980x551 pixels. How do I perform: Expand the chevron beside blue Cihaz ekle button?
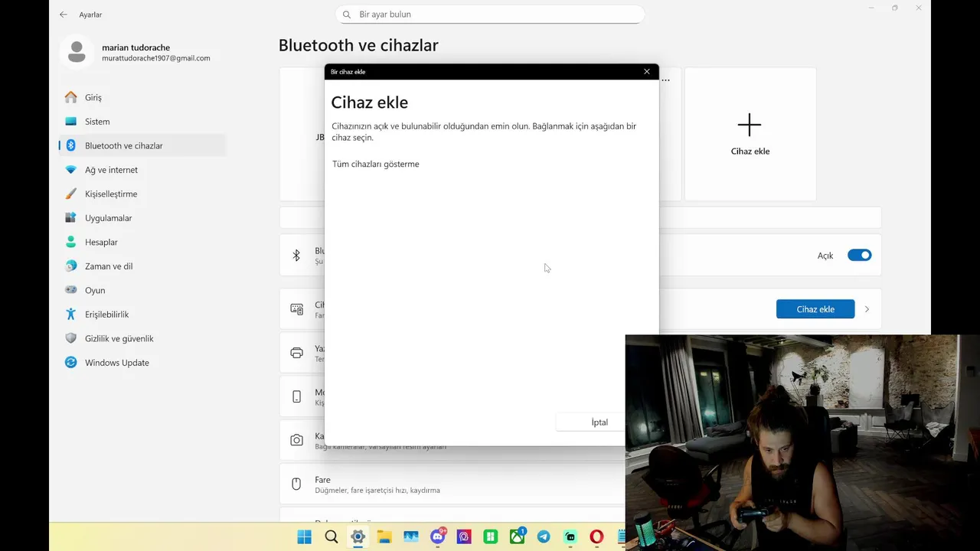coord(867,309)
